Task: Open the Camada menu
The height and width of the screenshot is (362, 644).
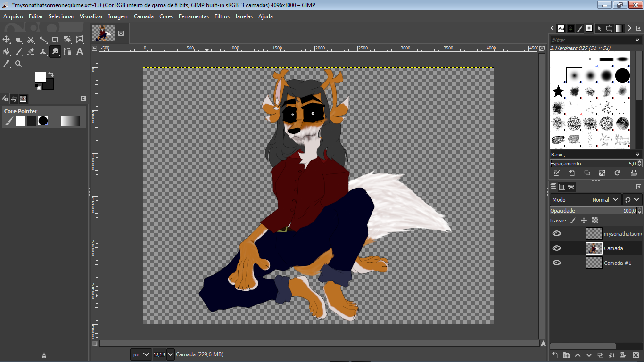Action: tap(144, 16)
